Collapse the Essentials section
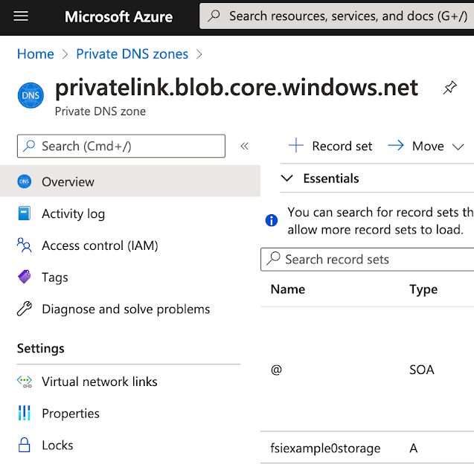474x476 pixels. [x=287, y=178]
